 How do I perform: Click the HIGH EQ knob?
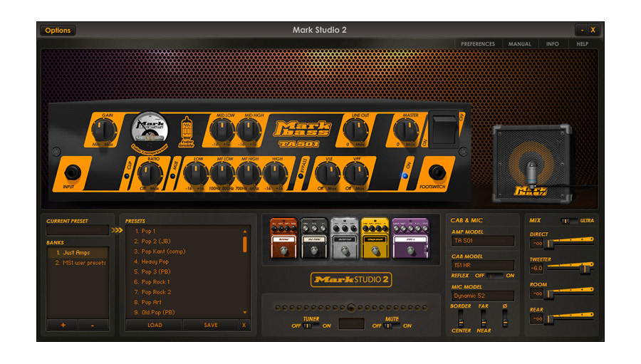[275, 173]
